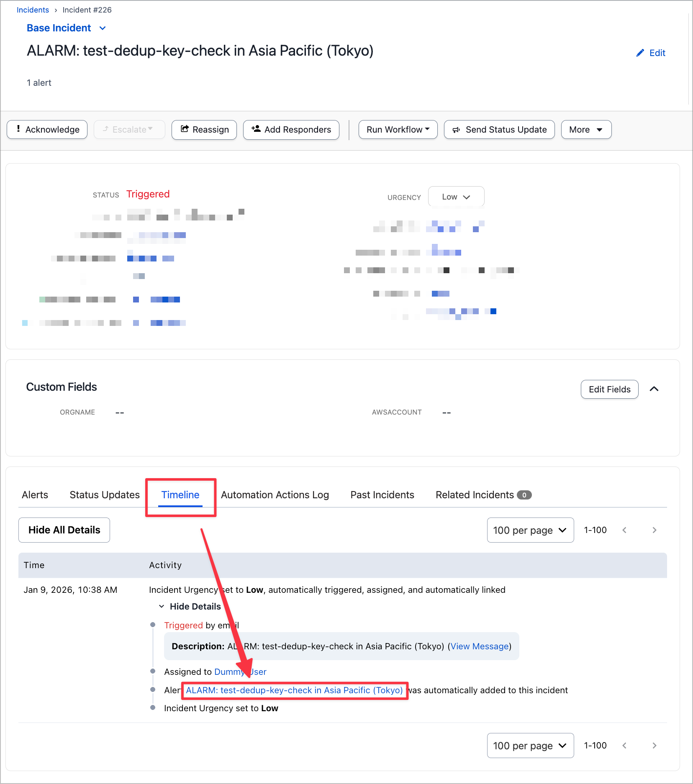Screen dimensions: 693x784
Task: Open the View Message link
Action: click(480, 646)
